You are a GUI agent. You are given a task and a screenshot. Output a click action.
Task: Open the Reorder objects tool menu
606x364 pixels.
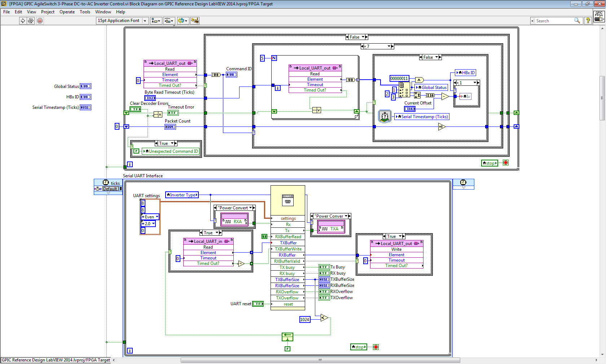click(x=183, y=21)
